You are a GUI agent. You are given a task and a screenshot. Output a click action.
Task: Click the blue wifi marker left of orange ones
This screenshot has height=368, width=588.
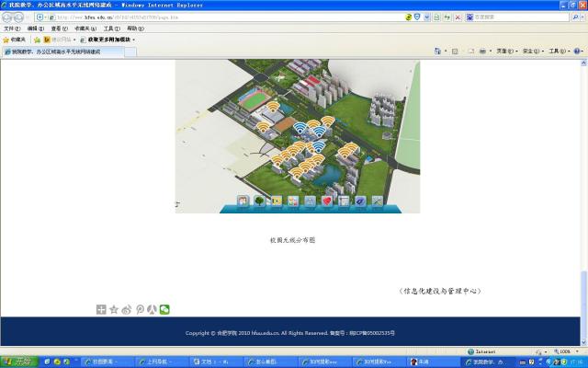point(300,128)
